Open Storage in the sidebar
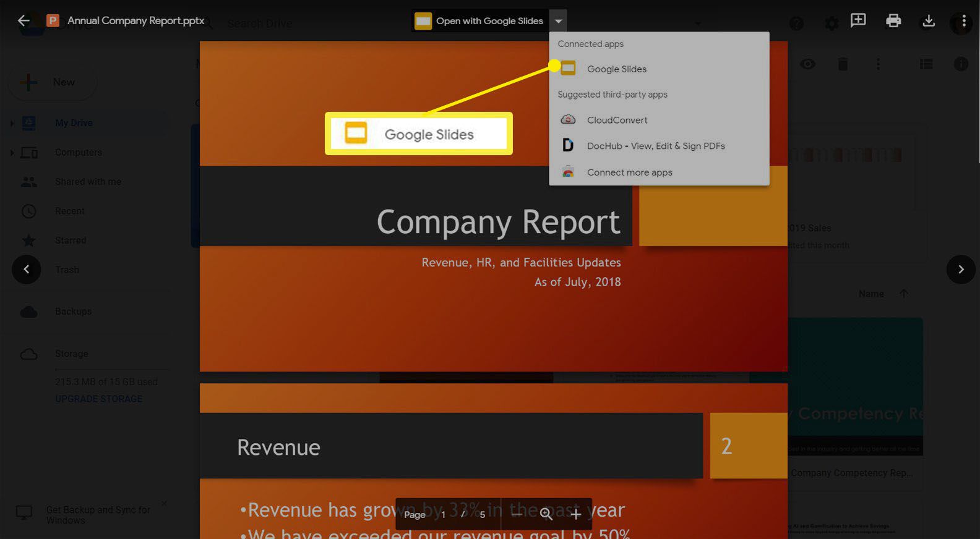Image resolution: width=980 pixels, height=539 pixels. pos(71,354)
